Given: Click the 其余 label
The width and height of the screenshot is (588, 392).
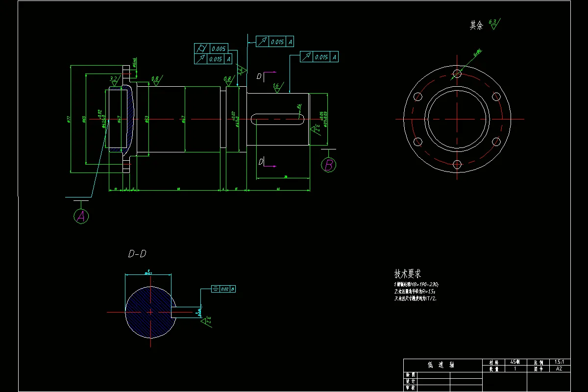Looking at the screenshot, I should tap(476, 25).
